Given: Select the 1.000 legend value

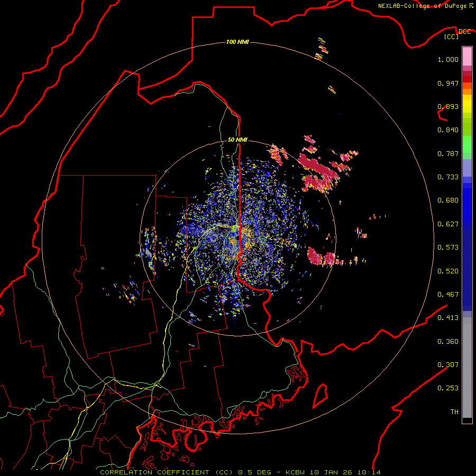Looking at the screenshot, I should (448, 59).
